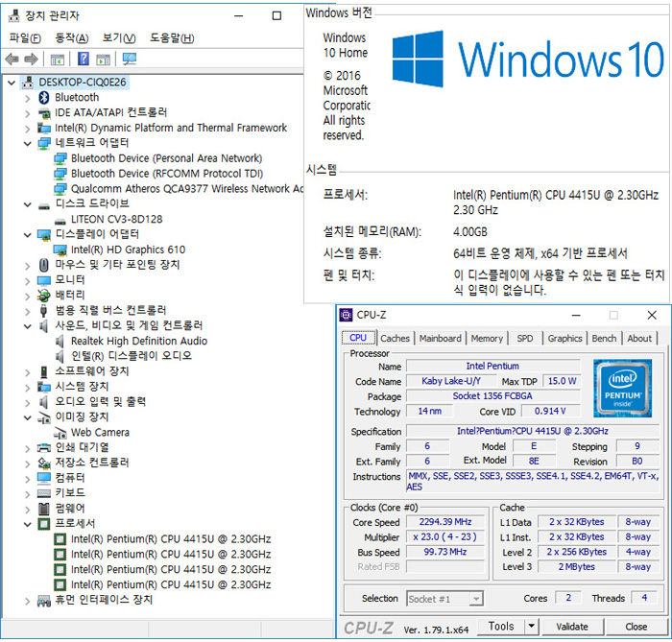672x642 pixels.
Task: Collapse the DESKTOP-CIQ0E26 root node
Action: pos(12,83)
